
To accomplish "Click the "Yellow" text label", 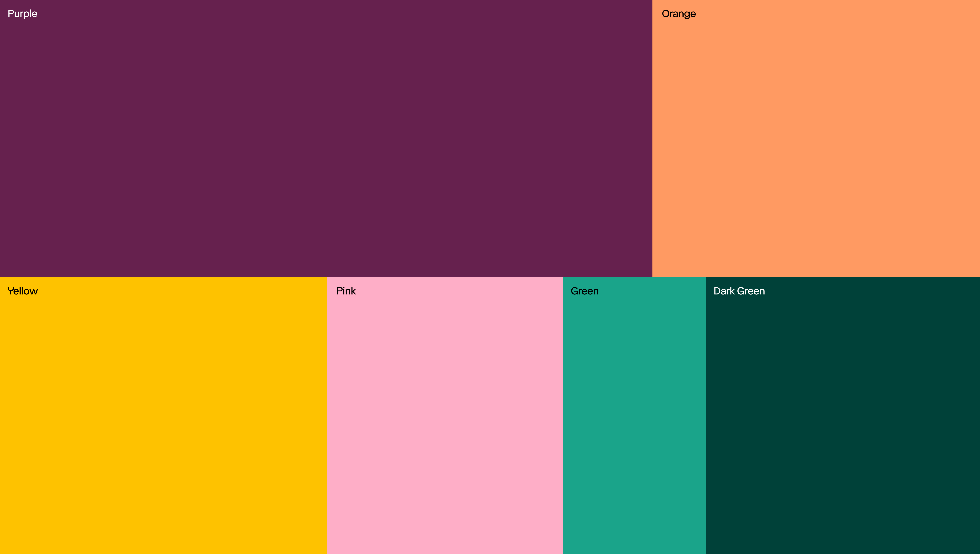I will pyautogui.click(x=23, y=291).
